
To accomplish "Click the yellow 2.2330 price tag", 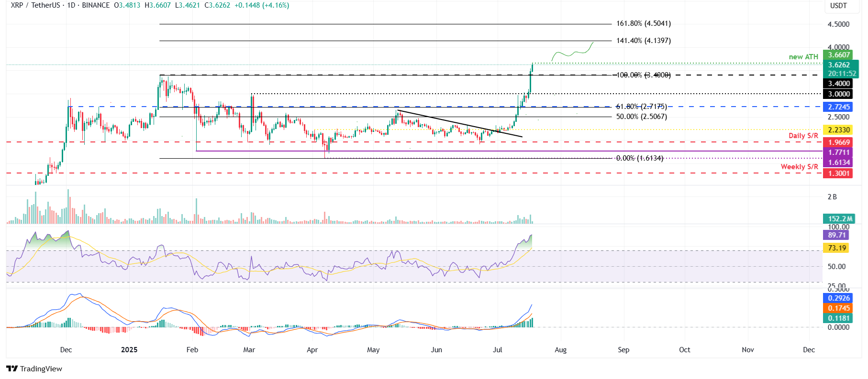I will 839,130.
